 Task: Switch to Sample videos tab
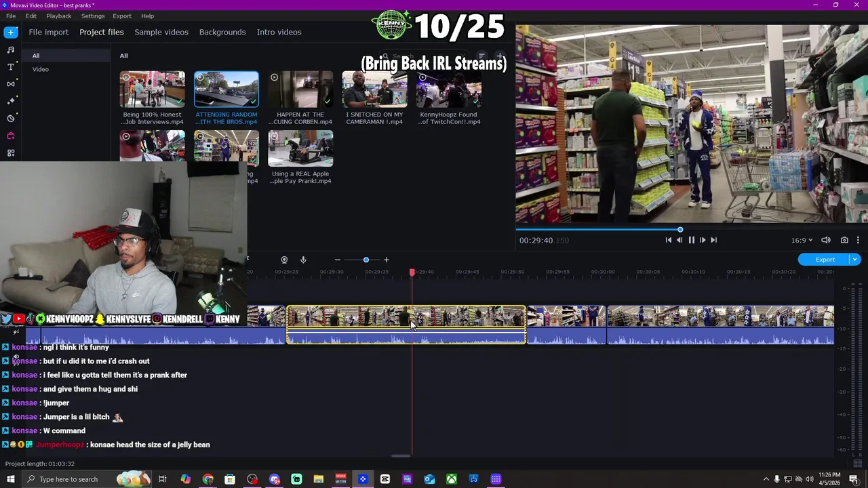point(161,32)
